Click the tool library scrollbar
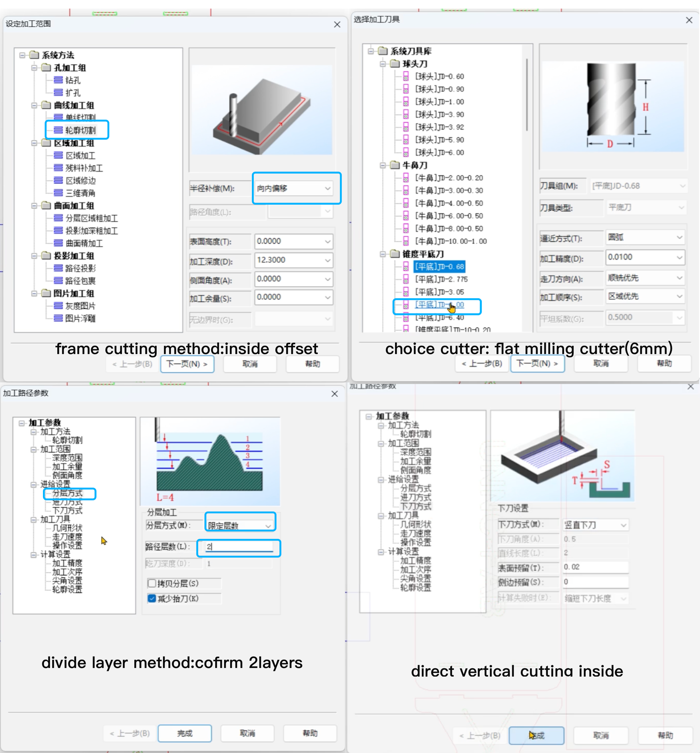The height and width of the screenshot is (753, 700). pos(527,95)
